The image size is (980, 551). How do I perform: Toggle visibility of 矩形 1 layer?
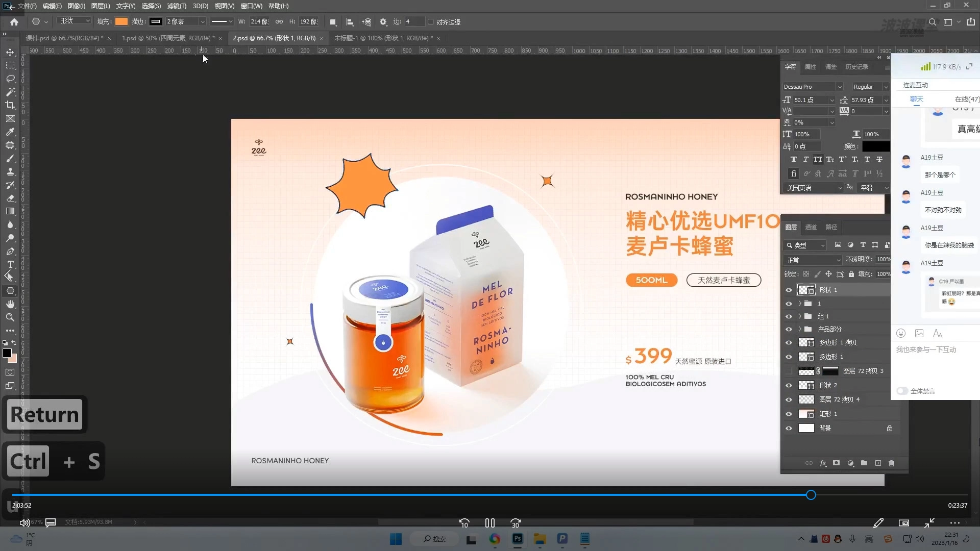tap(789, 414)
